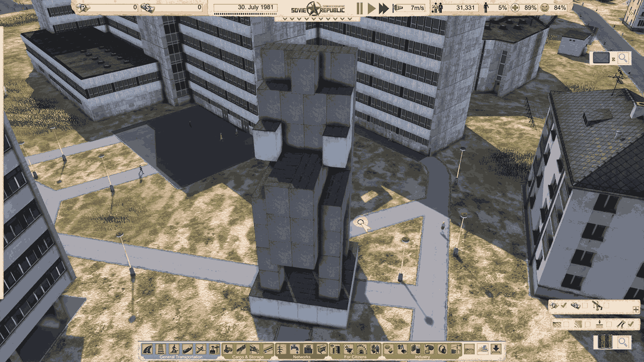The image size is (644, 362).
Task: Open the airplane transportation icon
Action: click(200, 349)
